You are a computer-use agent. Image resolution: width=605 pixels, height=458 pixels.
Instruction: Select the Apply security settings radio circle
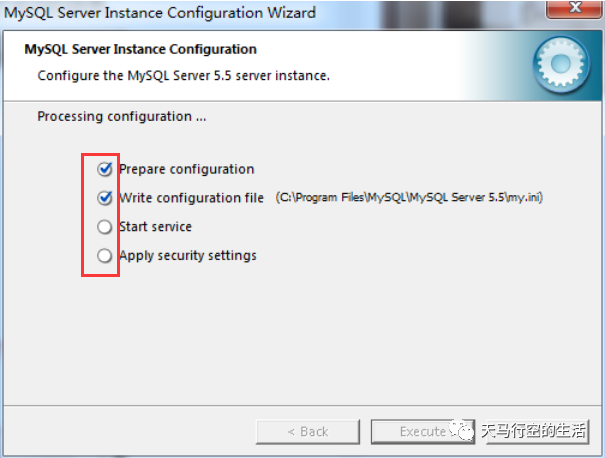pos(105,256)
